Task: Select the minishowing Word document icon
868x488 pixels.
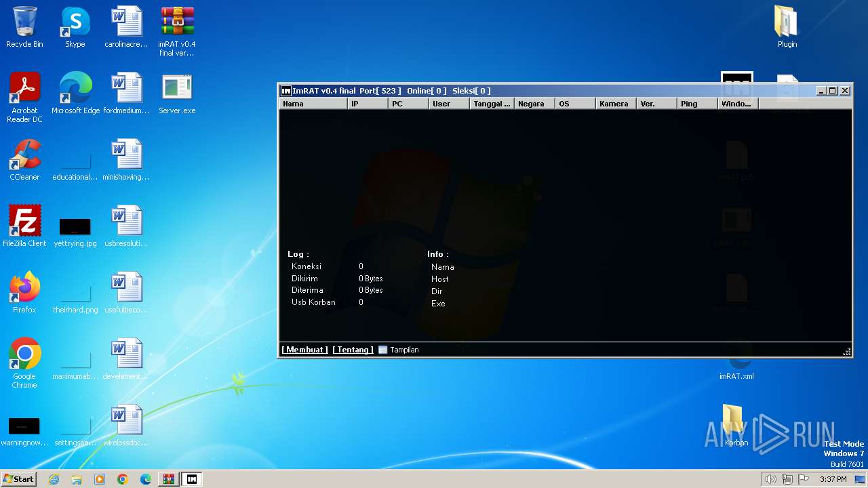Action: (126, 160)
